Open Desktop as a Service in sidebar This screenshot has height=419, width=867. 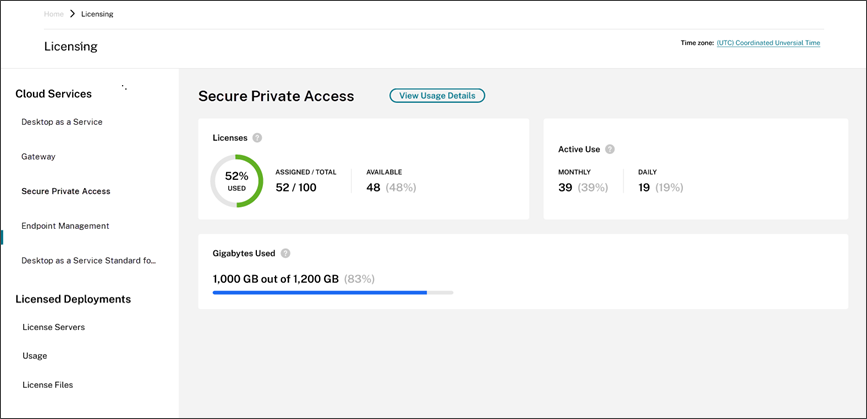62,122
